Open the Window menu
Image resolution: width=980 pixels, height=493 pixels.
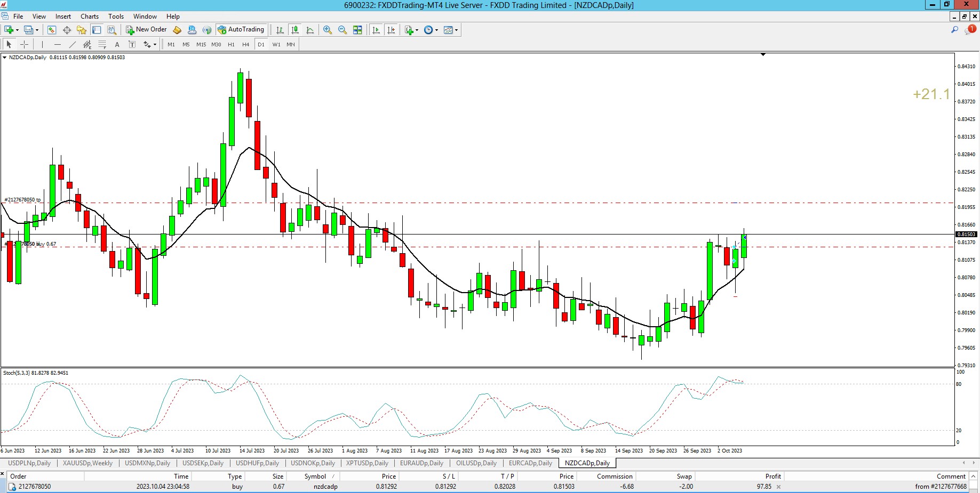(x=145, y=17)
